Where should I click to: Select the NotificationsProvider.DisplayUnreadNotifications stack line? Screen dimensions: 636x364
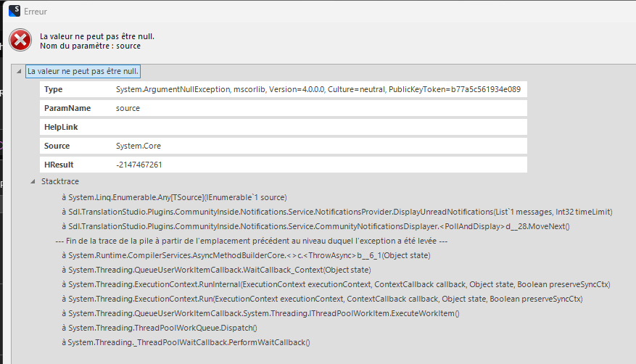tap(337, 212)
